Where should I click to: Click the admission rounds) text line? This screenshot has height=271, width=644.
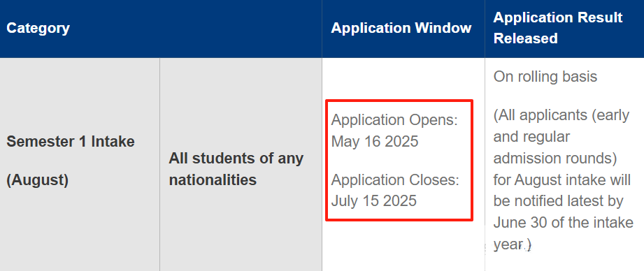(555, 159)
